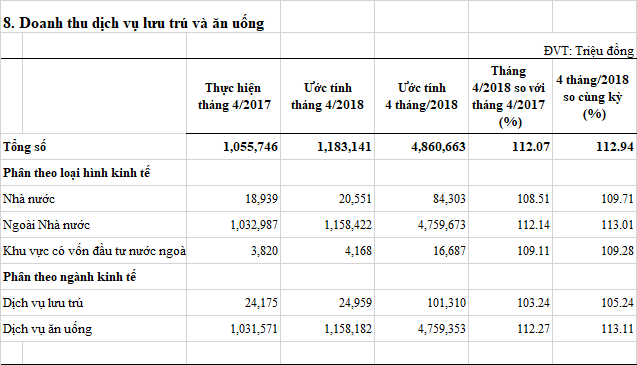Click the 'Ước tính 4 tháng/2018' header cell
637x365 pixels.
point(421,96)
